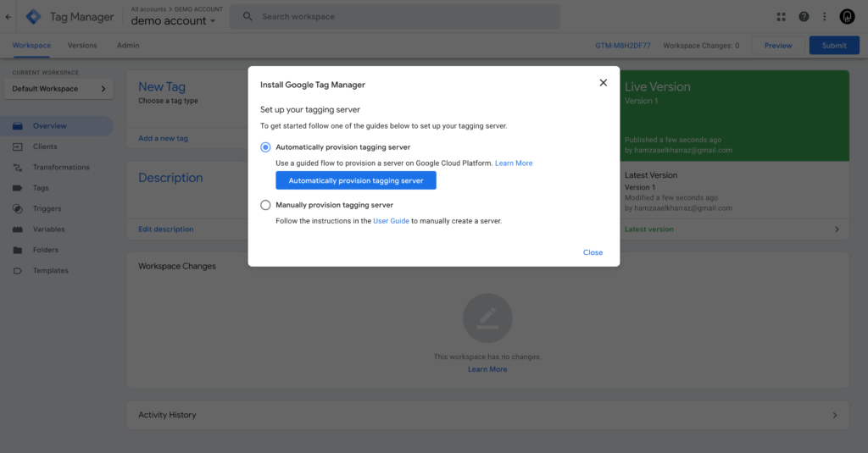Click the Clients sidebar icon
The image size is (868, 453).
click(18, 146)
